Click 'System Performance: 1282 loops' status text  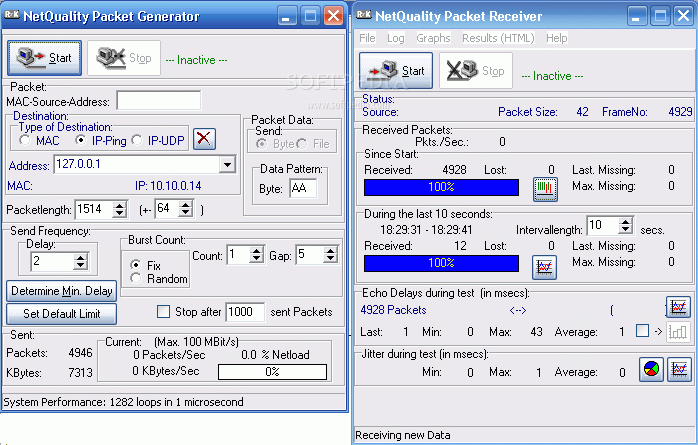point(123,402)
